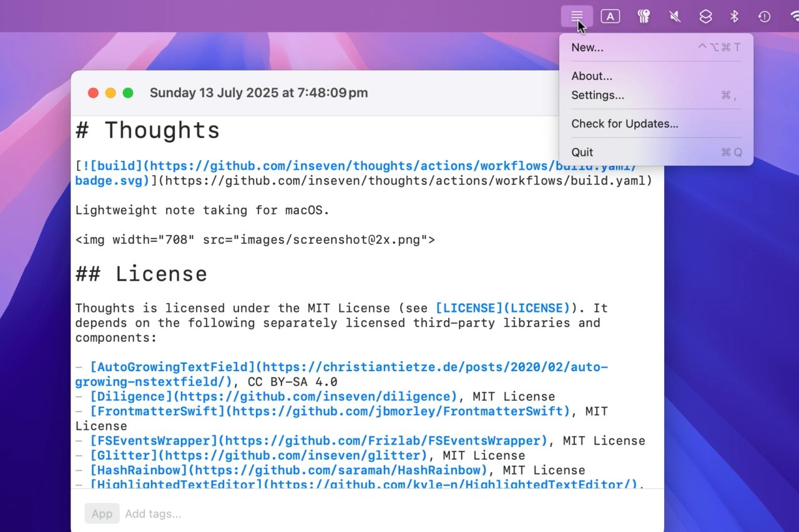The image size is (799, 532).
Task: Click the Diligence GitHub link
Action: tap(274, 397)
